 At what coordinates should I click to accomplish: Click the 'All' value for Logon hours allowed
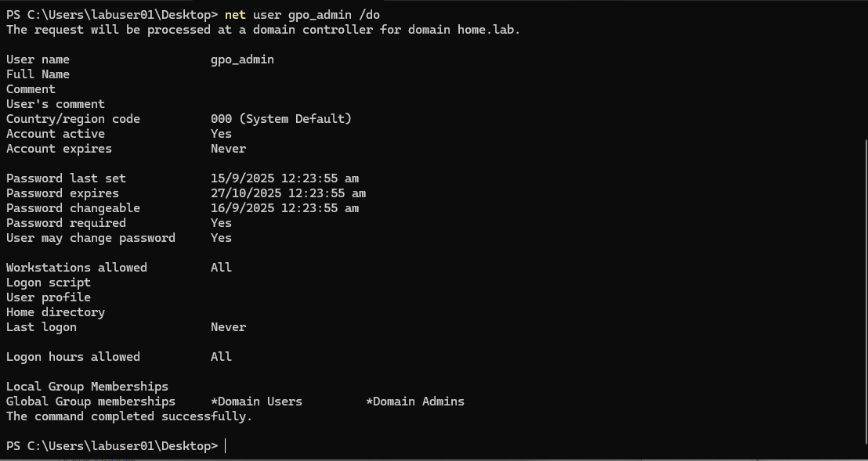pyautogui.click(x=221, y=357)
